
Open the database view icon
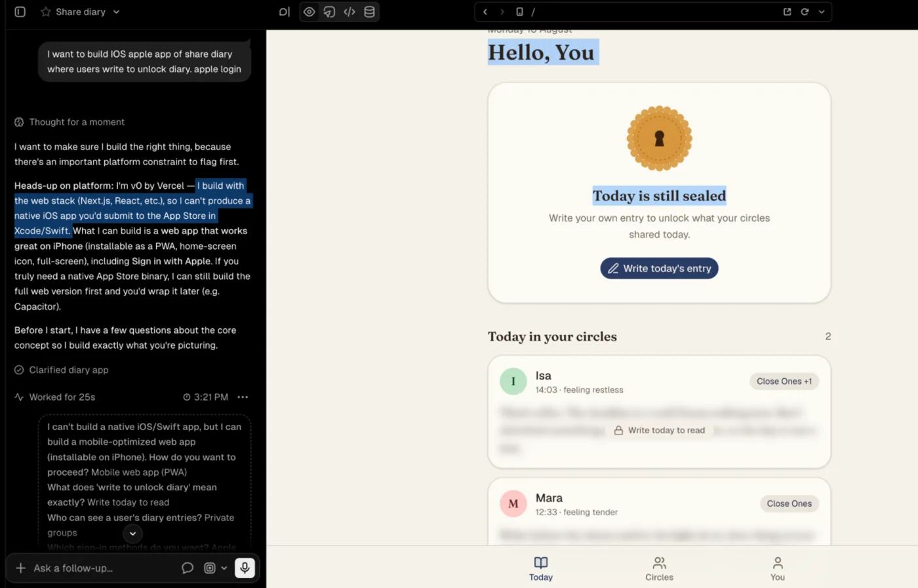tap(370, 12)
